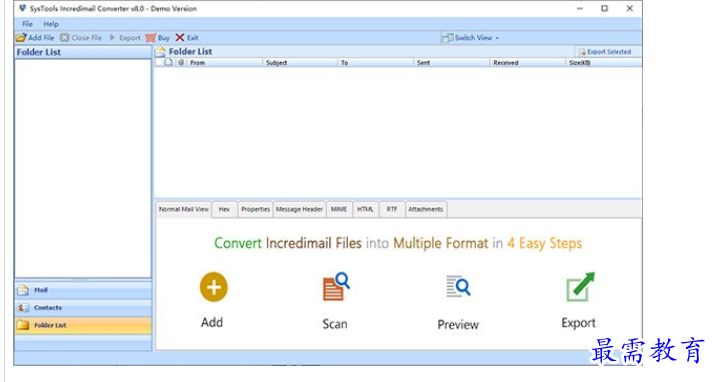Sort by the Received column header
Viewport: 713px width, 382px height.
pyautogui.click(x=527, y=63)
